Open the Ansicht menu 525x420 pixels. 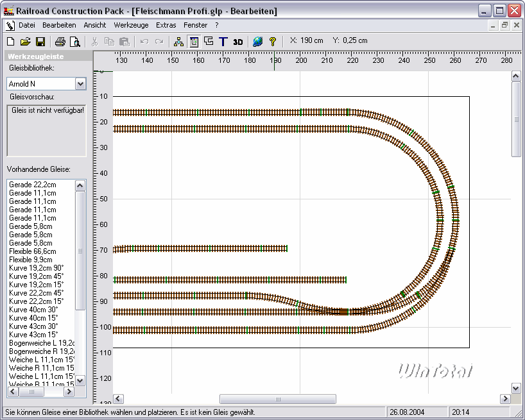95,25
